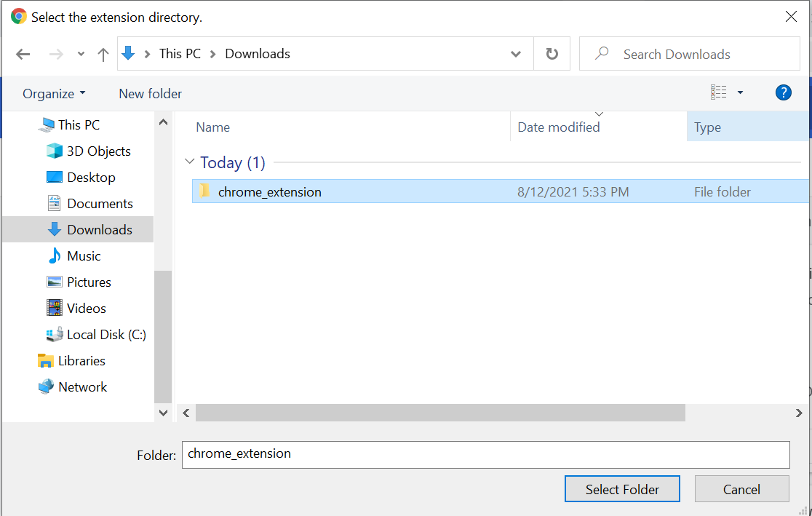
Task: Select the chrome_extension folder row
Action: (501, 191)
